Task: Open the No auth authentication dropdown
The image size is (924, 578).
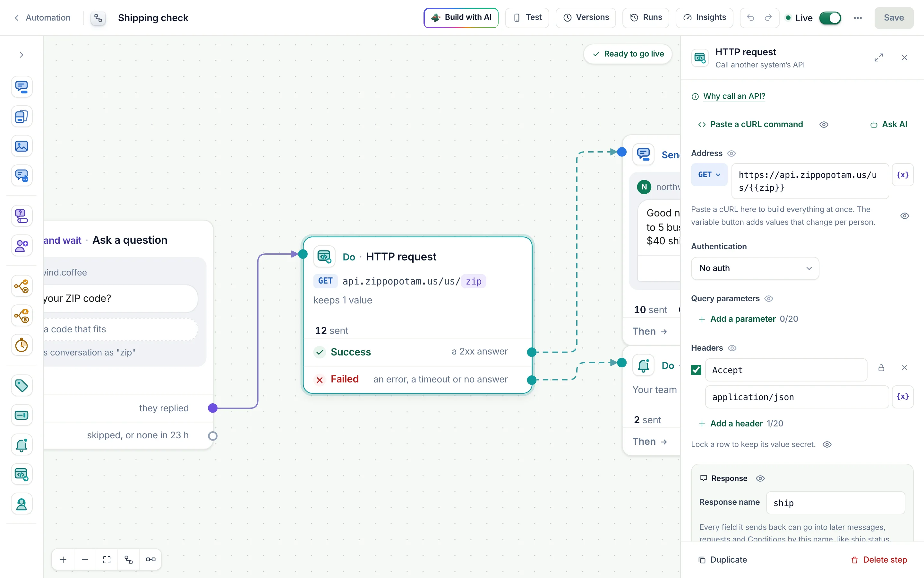Action: point(755,268)
